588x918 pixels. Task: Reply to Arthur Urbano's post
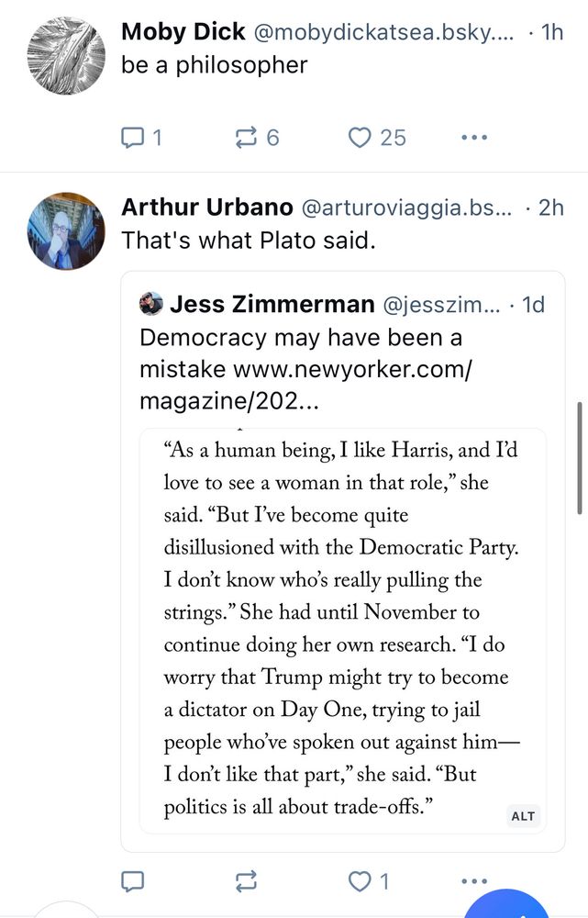134,881
